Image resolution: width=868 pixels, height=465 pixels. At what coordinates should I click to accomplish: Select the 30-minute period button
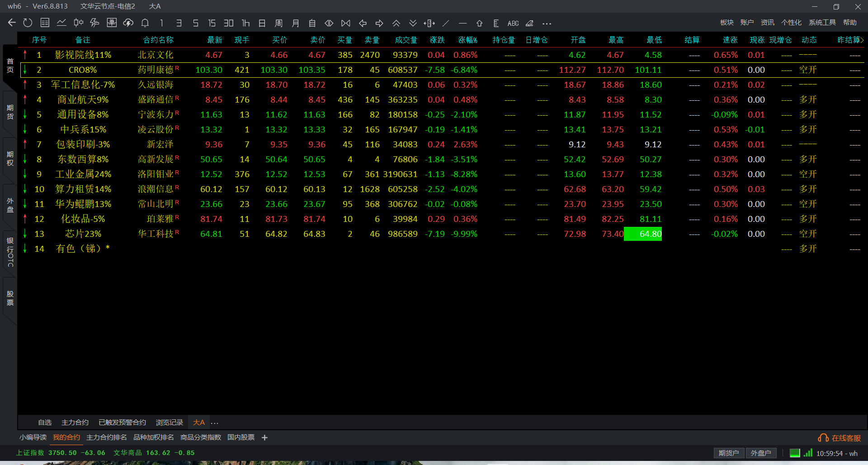[229, 23]
